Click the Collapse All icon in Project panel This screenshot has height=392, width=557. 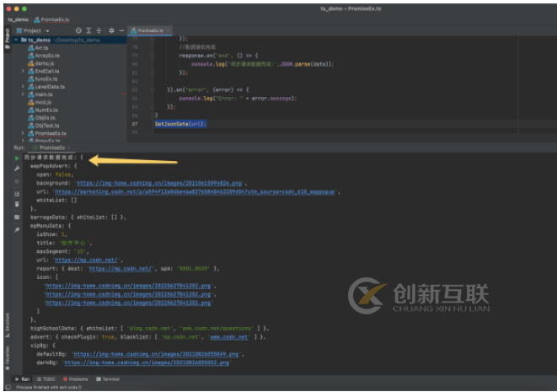(x=99, y=30)
